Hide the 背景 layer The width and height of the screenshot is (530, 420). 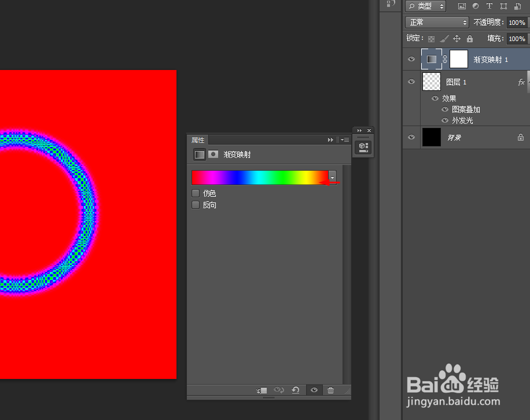pos(411,137)
